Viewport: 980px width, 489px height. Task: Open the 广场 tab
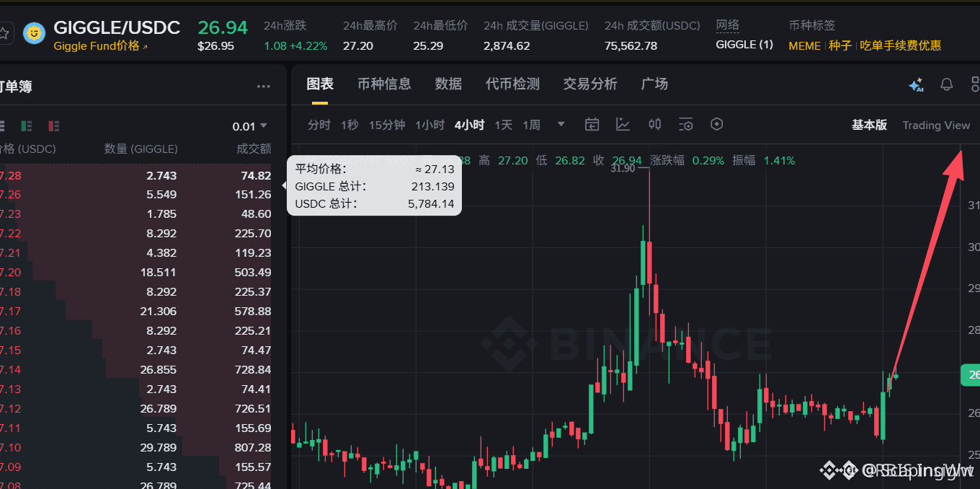[x=654, y=84]
